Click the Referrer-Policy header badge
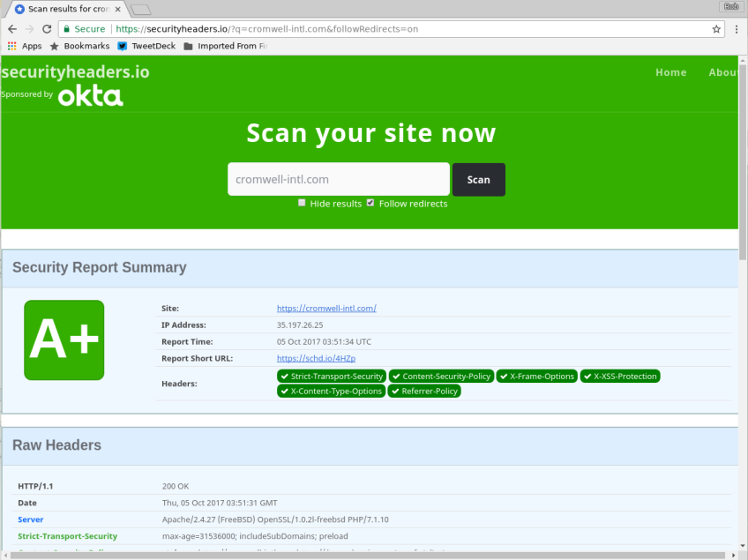This screenshot has width=748, height=560. click(x=424, y=392)
